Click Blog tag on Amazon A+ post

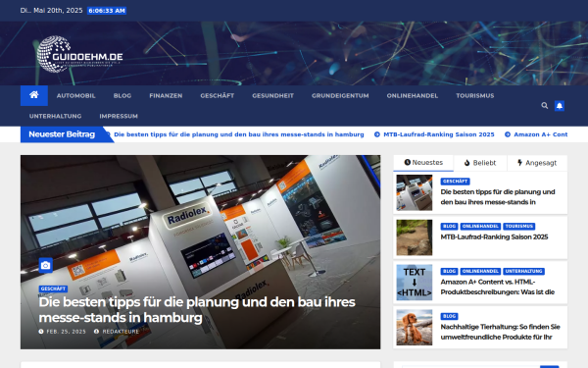pyautogui.click(x=449, y=272)
